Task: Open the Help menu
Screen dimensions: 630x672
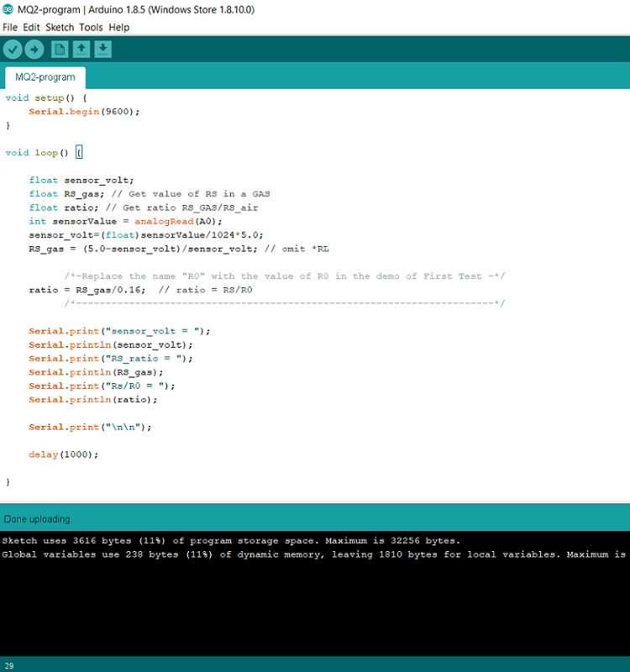Action: pyautogui.click(x=118, y=28)
